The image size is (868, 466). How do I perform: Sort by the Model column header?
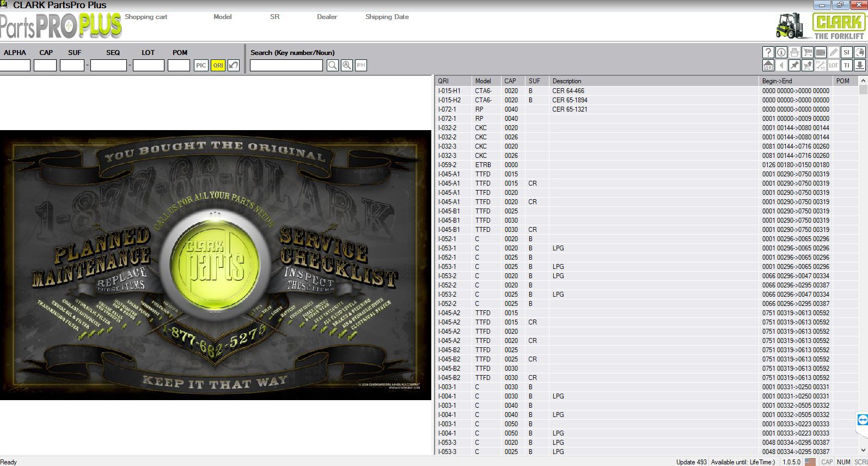pyautogui.click(x=486, y=81)
